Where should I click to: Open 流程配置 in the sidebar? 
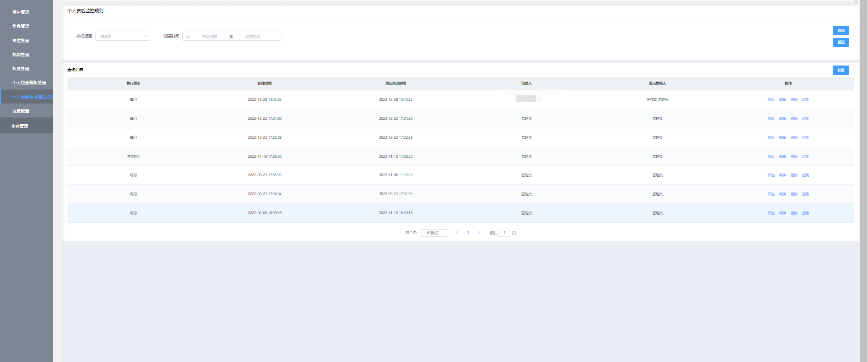(21, 111)
